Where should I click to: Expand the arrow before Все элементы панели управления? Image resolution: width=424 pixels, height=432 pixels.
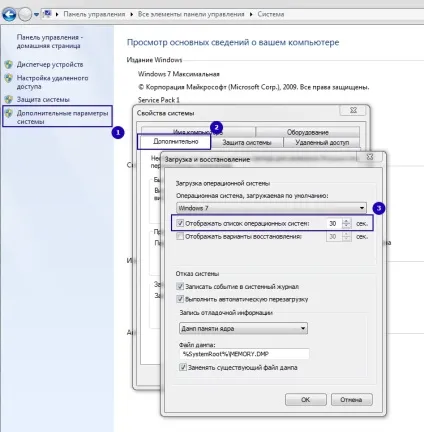tap(132, 14)
